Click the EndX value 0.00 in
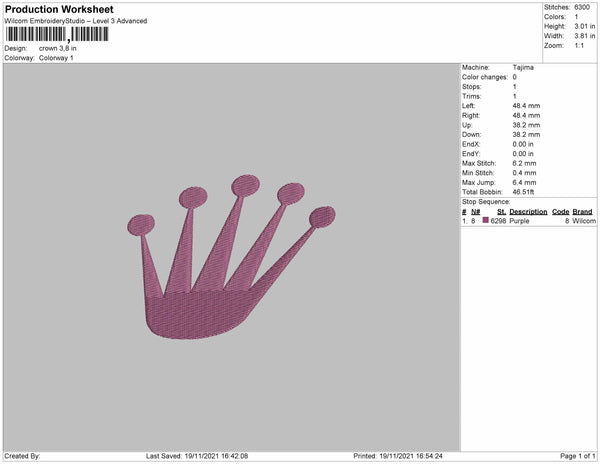The height and width of the screenshot is (464, 600). pyautogui.click(x=523, y=144)
